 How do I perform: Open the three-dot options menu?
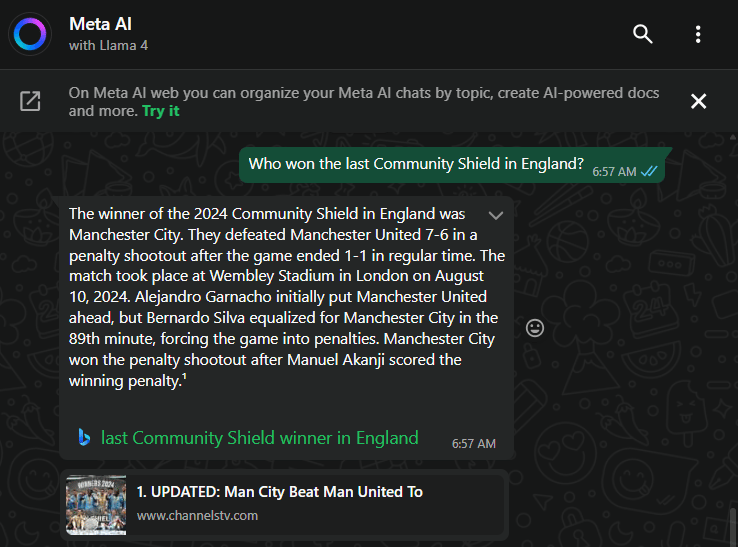coord(698,34)
